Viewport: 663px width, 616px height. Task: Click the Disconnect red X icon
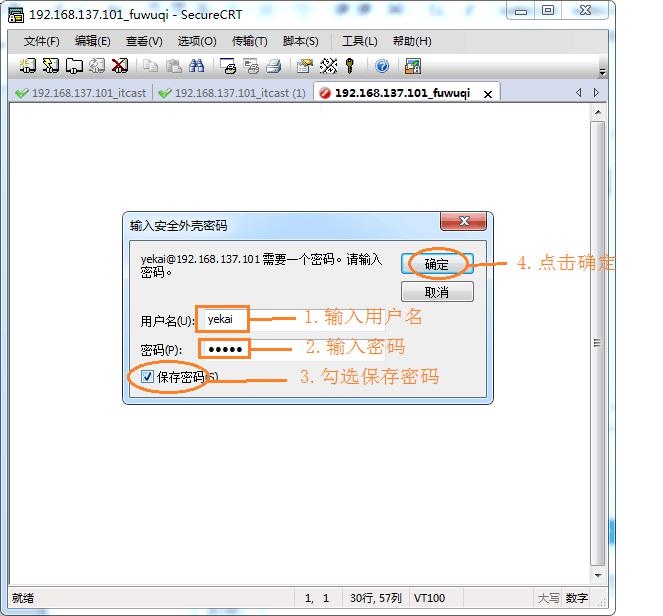click(120, 66)
